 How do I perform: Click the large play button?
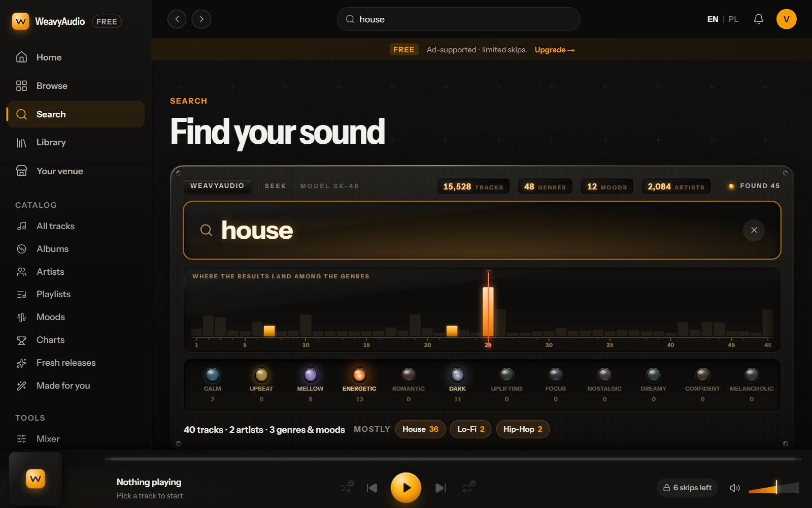405,488
